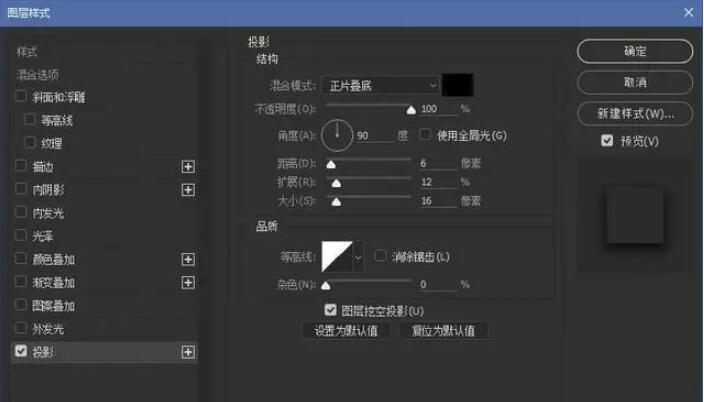
Task: Add another 内阴影 effect with plus icon
Action: 188,190
